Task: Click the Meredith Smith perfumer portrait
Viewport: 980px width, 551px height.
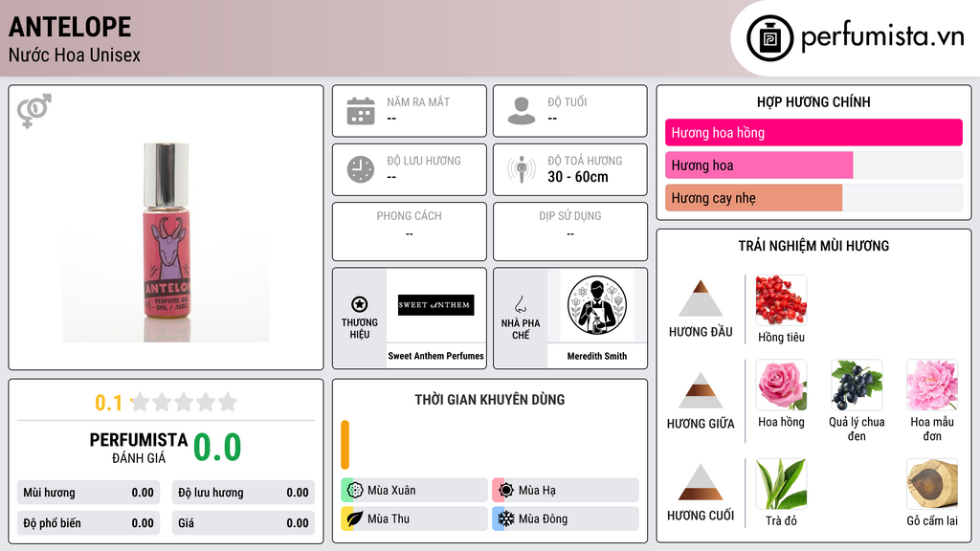Action: coord(597,305)
